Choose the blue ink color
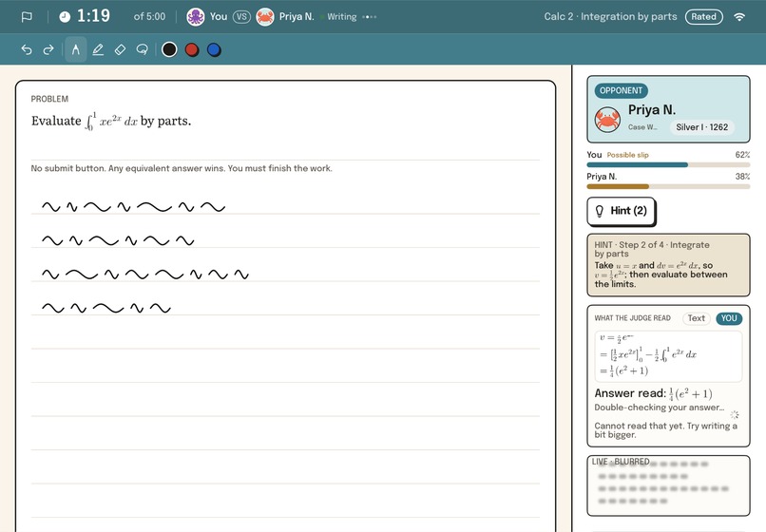Viewport: 766px width, 532px height. (x=214, y=49)
